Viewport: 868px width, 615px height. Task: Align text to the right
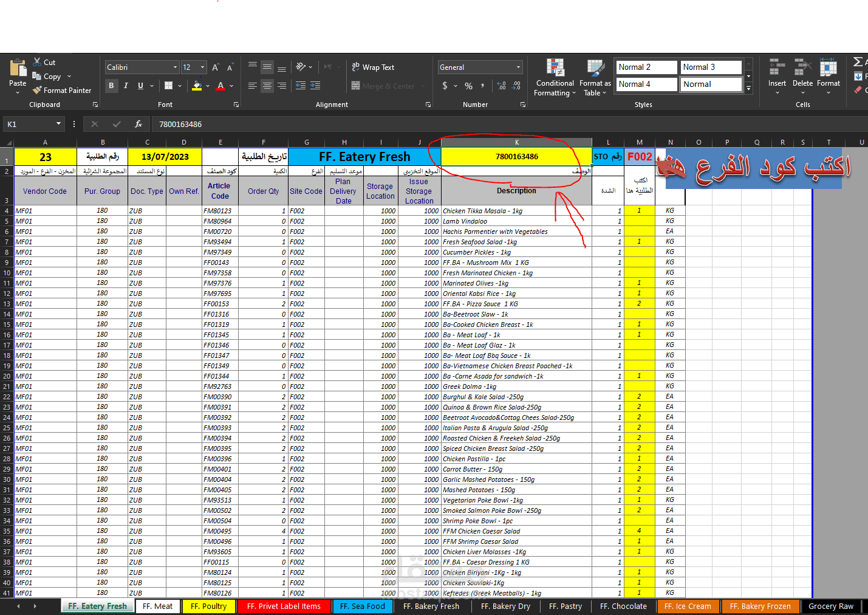[x=282, y=86]
